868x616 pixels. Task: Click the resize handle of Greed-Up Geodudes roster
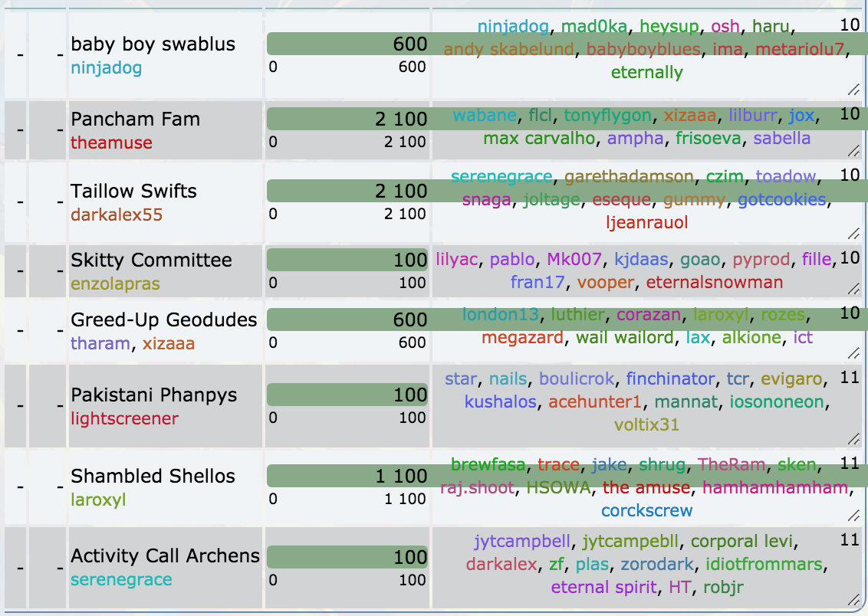853,352
